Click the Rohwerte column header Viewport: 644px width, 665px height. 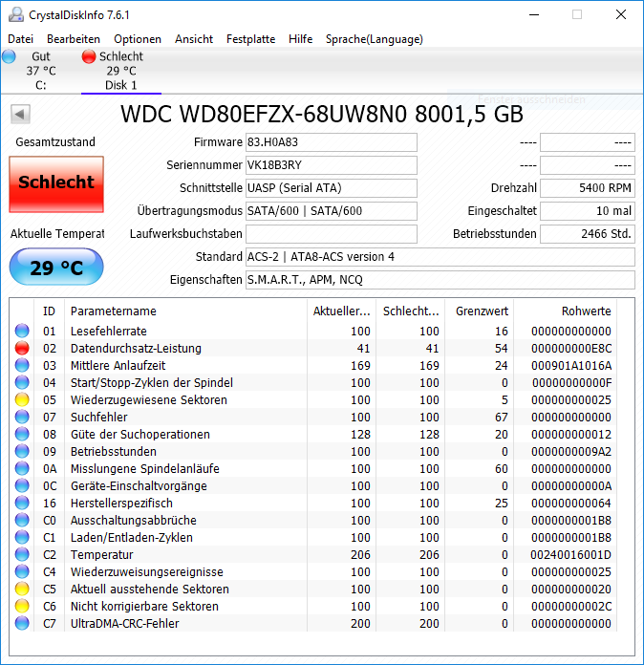point(566,311)
